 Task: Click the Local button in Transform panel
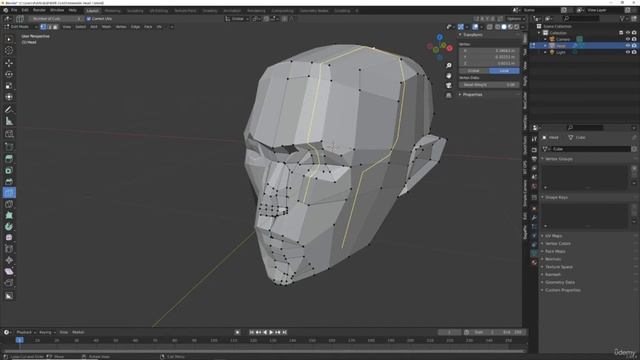pos(504,71)
